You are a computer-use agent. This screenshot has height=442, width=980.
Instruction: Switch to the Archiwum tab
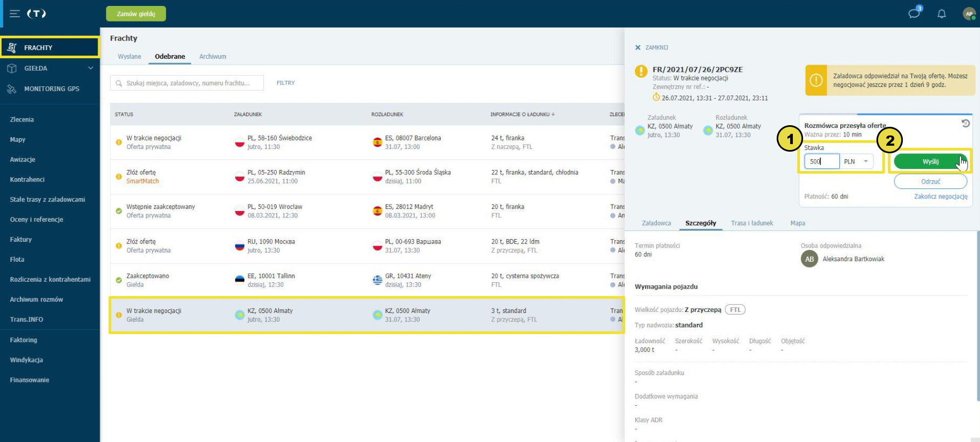[213, 56]
